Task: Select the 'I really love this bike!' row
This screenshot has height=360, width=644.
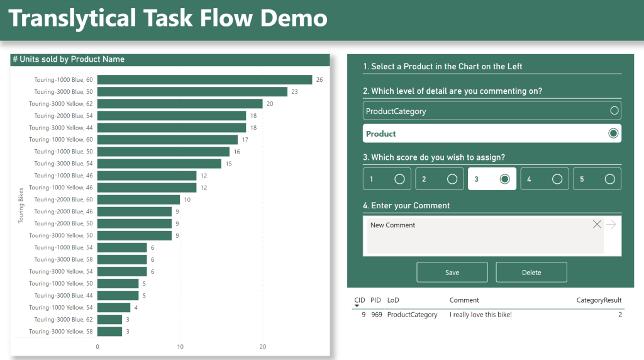Action: coord(480,315)
